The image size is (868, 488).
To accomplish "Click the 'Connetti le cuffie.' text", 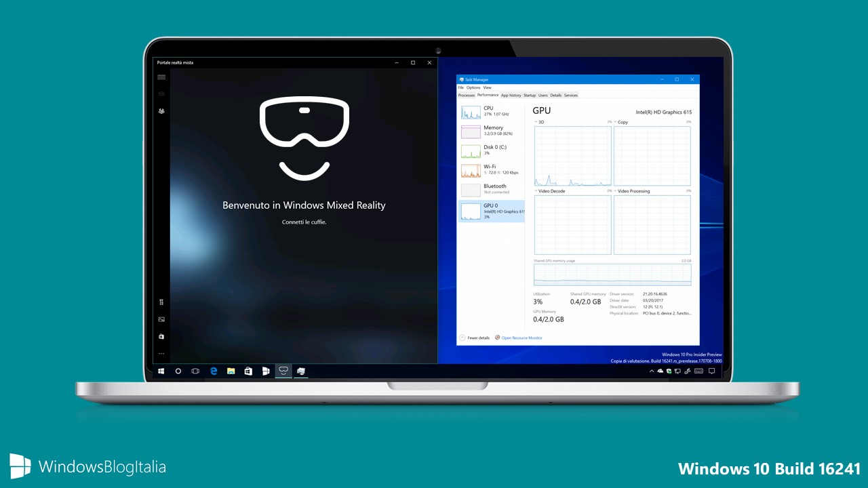I will coord(304,222).
